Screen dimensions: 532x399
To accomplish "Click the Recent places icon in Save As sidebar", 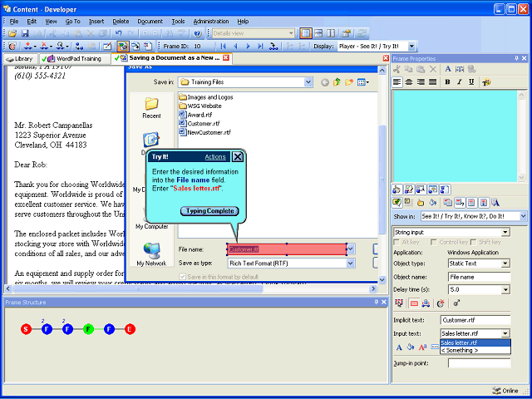I will [151, 107].
